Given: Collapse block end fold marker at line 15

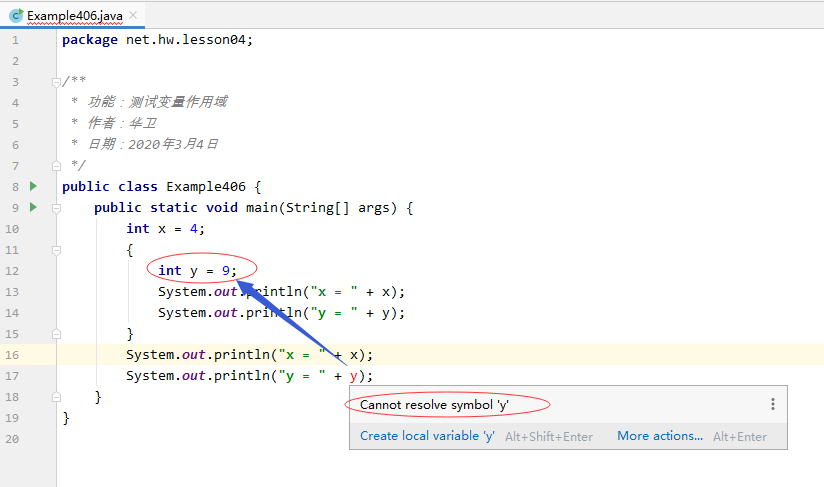Looking at the screenshot, I should pos(56,334).
